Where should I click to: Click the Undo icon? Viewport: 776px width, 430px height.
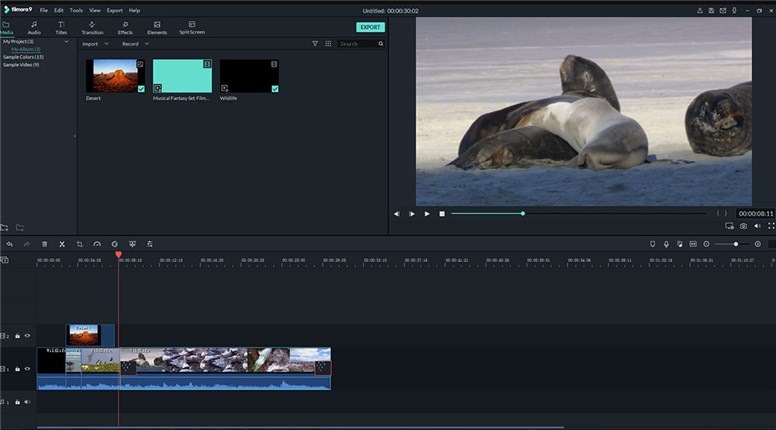coord(10,244)
